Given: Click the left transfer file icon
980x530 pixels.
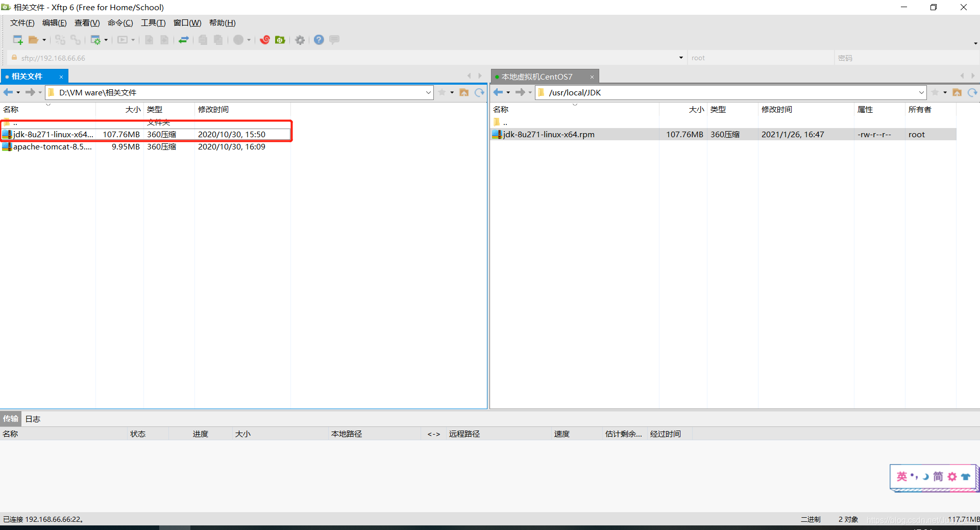Looking at the screenshot, I should coord(149,40).
